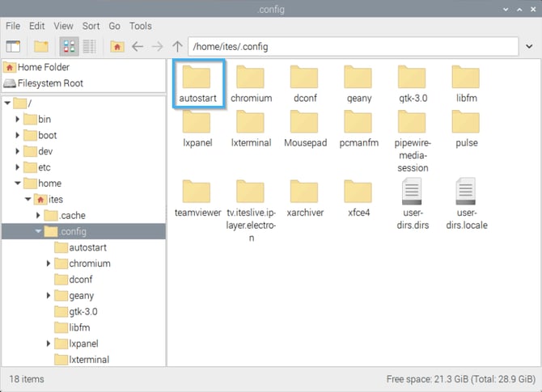
Task: Switch to detailed list view mode
Action: [x=89, y=46]
